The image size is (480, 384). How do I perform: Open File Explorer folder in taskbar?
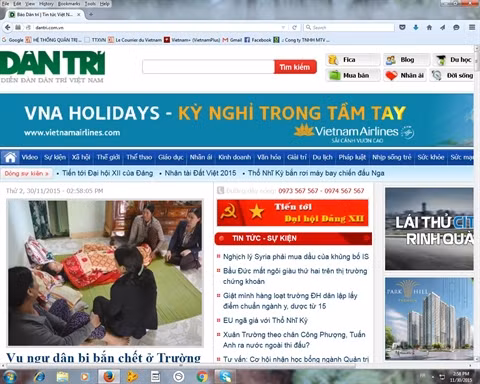pos(62,377)
